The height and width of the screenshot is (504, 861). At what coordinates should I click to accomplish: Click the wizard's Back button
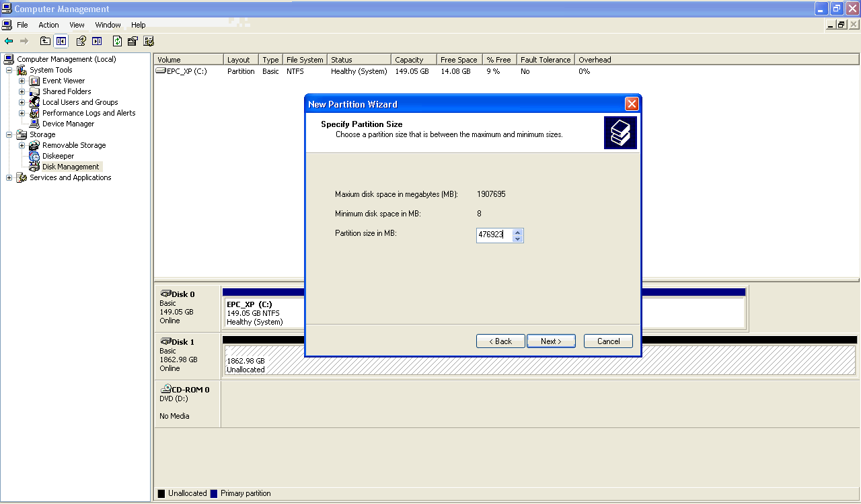tap(500, 341)
